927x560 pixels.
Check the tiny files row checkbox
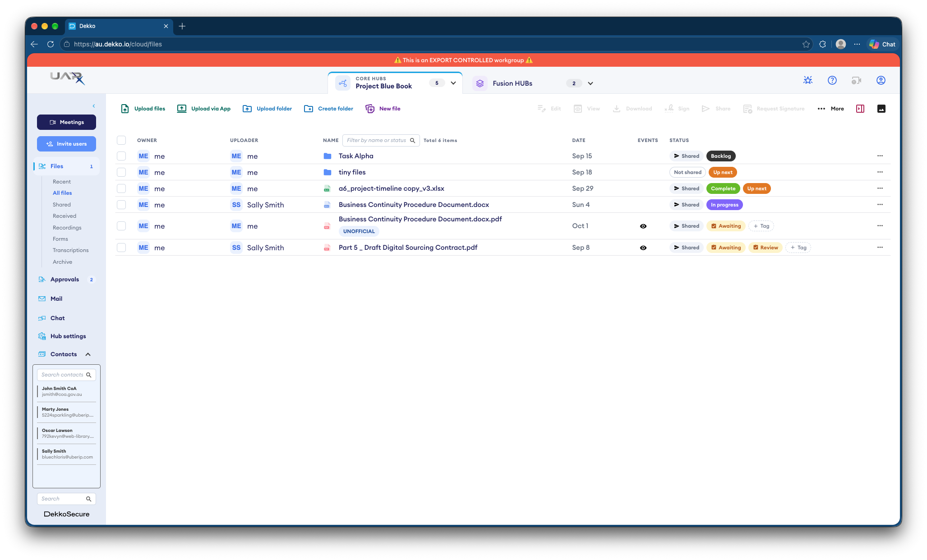point(121,172)
